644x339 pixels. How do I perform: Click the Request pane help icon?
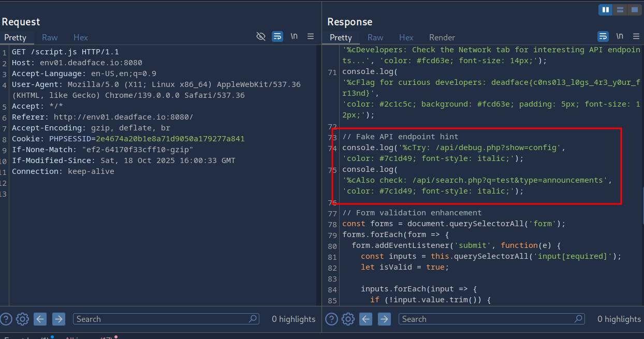[x=6, y=319]
